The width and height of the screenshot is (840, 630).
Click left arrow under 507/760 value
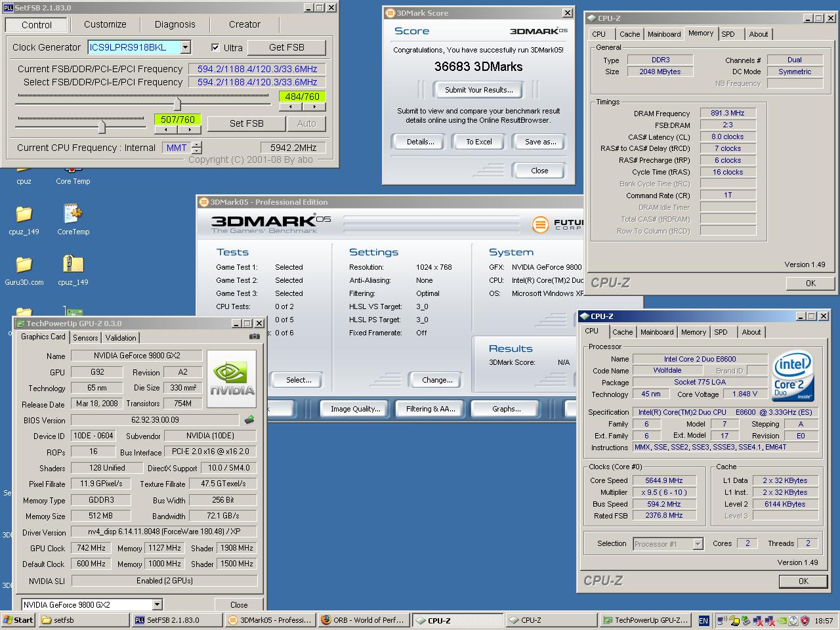166,129
